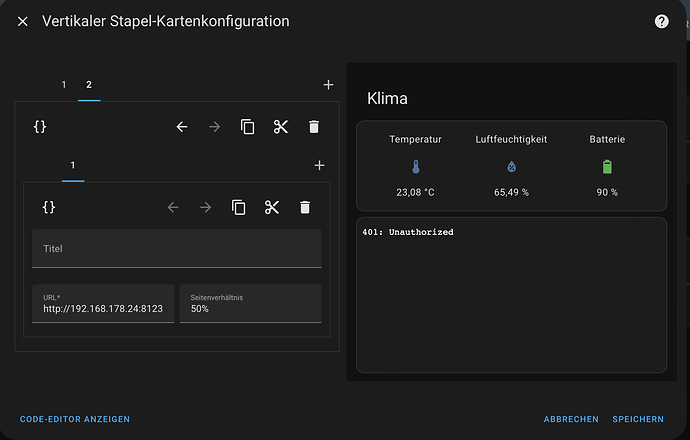Edit the URL field
690x440 pixels.
click(x=103, y=304)
